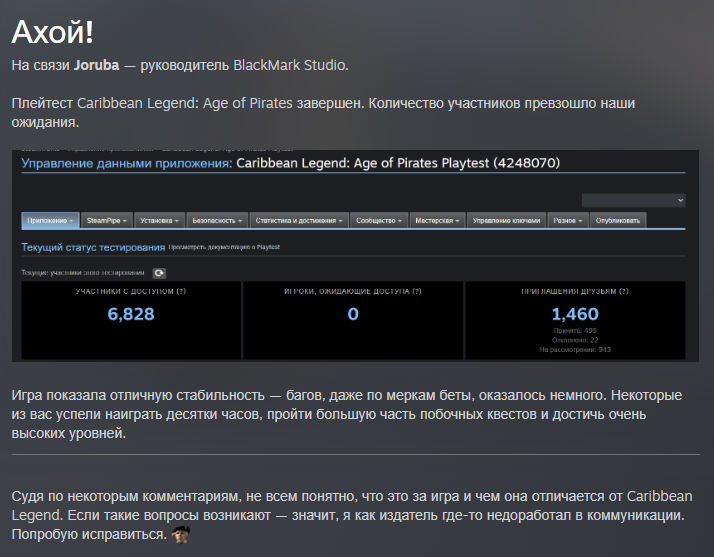Click 'Caribbean Legend: Age of Pirates Playtest (4248070)' title
Screen dimensions: 714x557
tap(398, 163)
